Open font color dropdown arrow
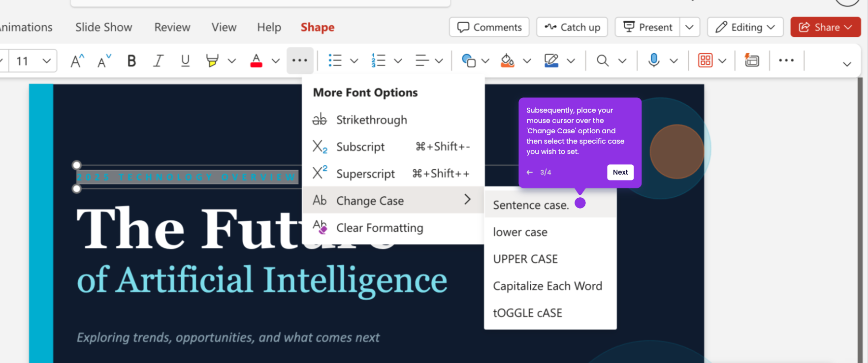 tap(276, 61)
